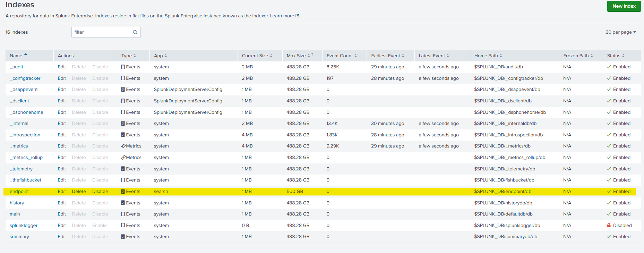644x253 pixels.
Task: Edit the splunklogger index
Action: (62, 226)
